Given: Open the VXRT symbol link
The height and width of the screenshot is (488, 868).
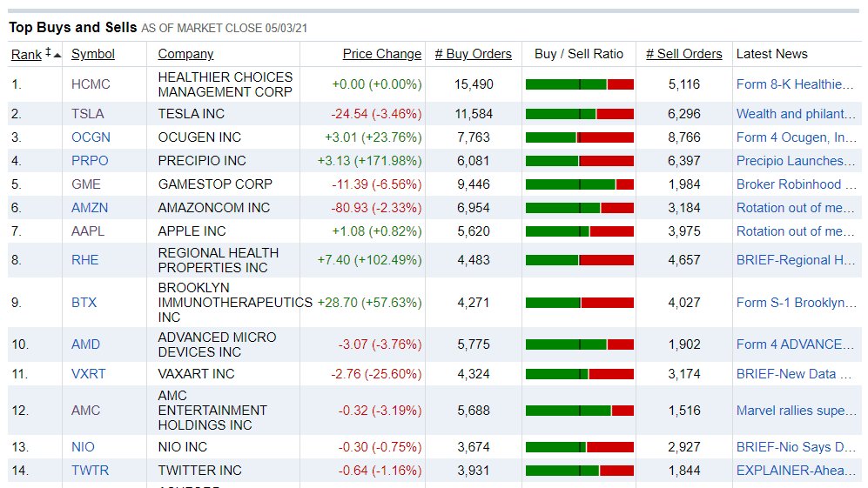Looking at the screenshot, I should (x=89, y=374).
